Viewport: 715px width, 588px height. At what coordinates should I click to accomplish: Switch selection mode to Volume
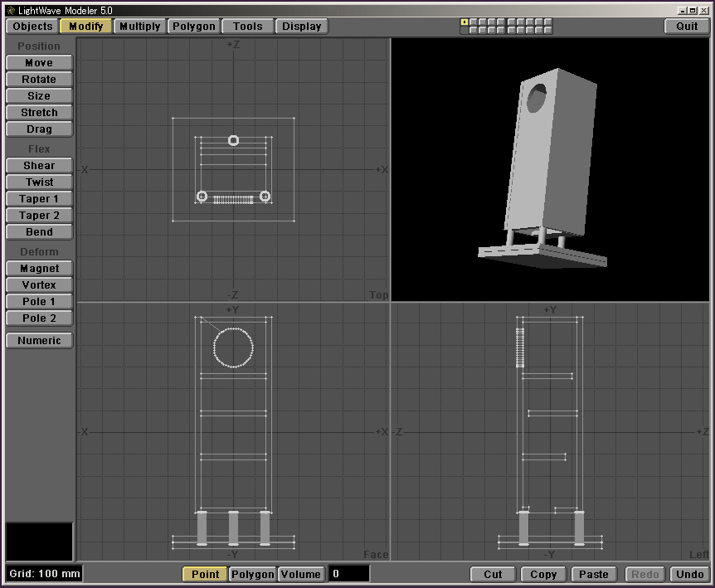coord(300,574)
